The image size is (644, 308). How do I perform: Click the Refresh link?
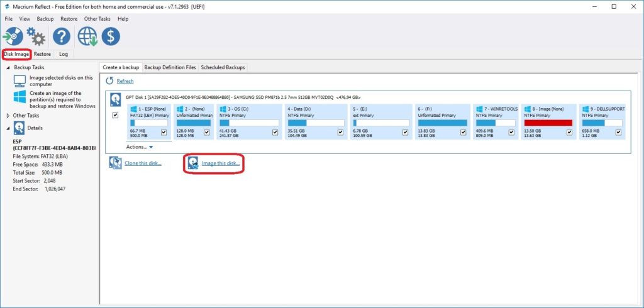(x=125, y=81)
